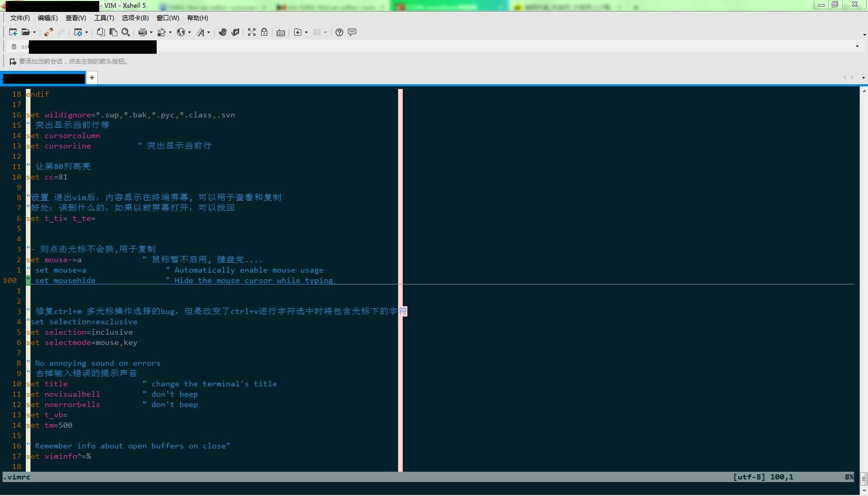The width and height of the screenshot is (868, 496).
Task: Open Help using the question mark icon
Action: coord(339,32)
